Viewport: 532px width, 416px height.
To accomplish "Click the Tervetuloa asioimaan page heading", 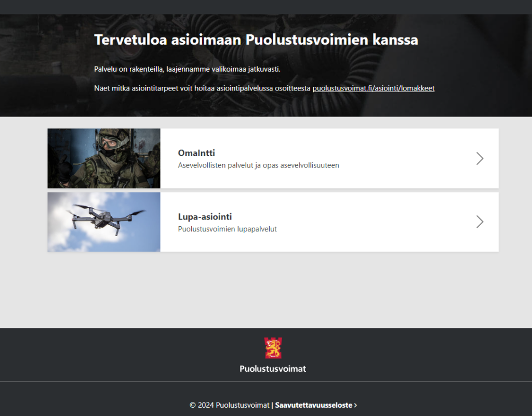I will pyautogui.click(x=256, y=40).
